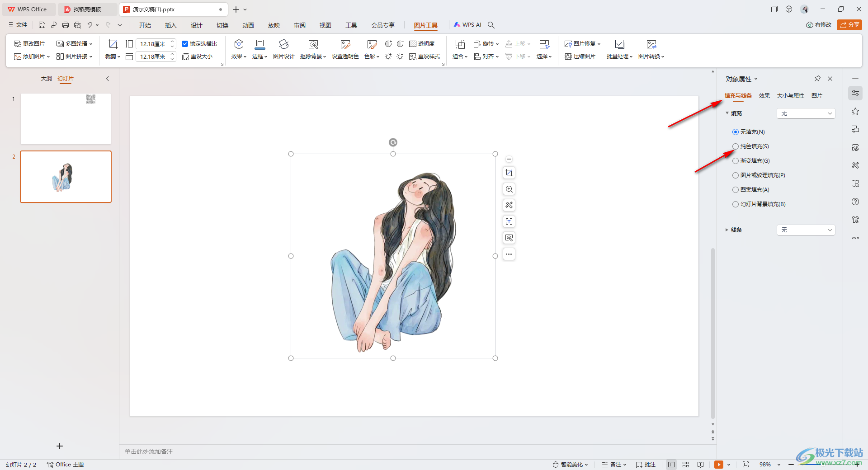Open the 填充 fill type dropdown
Image resolution: width=868 pixels, height=470 pixels.
(806, 113)
